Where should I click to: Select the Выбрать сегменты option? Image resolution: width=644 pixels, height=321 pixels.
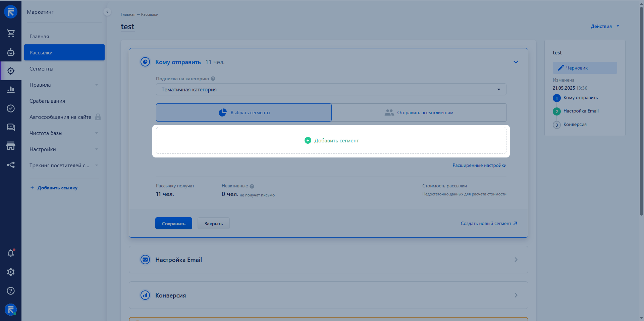pos(244,112)
